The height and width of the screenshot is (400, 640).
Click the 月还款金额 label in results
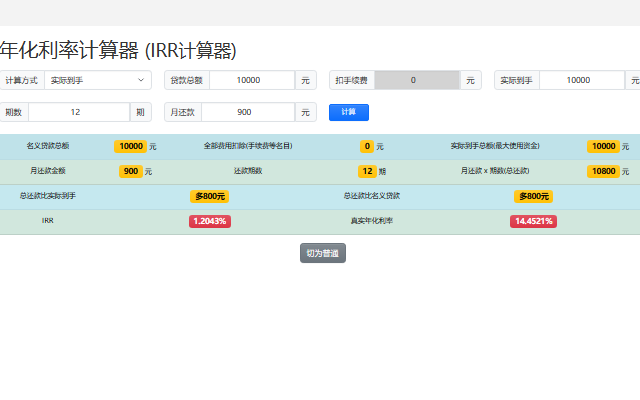point(48,171)
